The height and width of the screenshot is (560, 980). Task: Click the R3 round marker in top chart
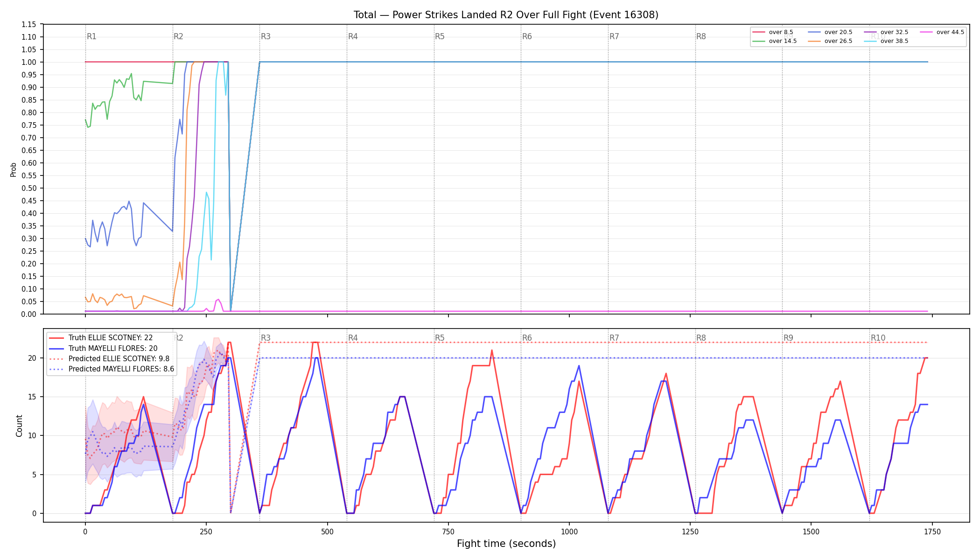266,36
